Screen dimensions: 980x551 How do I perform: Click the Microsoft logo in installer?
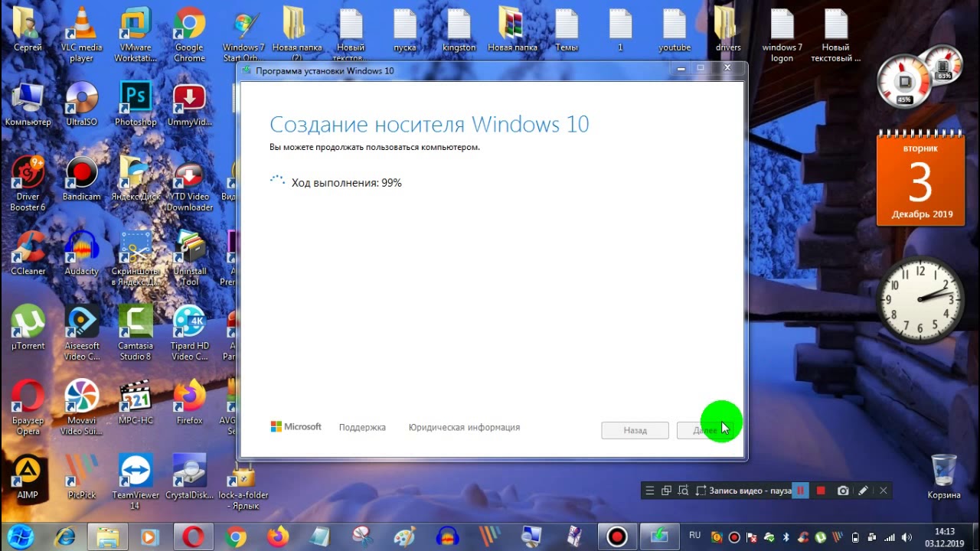[x=296, y=427]
